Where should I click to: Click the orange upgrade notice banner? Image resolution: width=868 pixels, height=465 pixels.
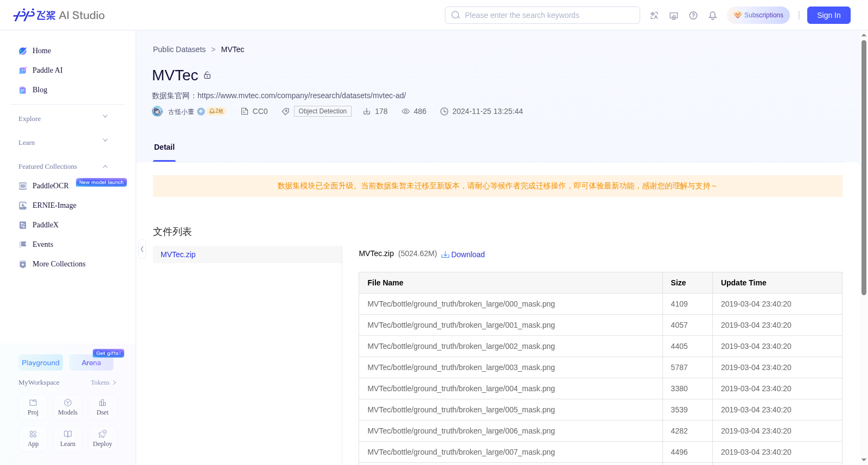click(x=497, y=186)
